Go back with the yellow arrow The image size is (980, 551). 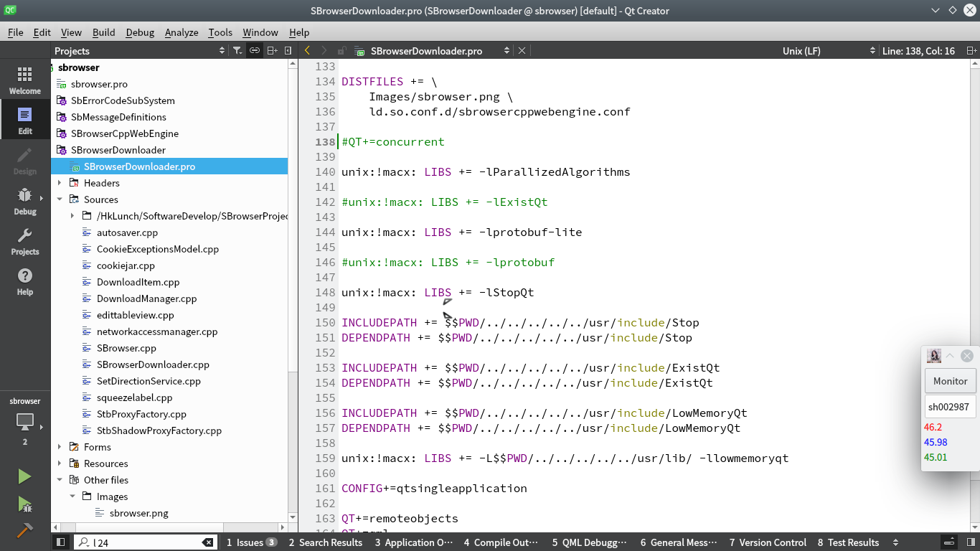[307, 51]
